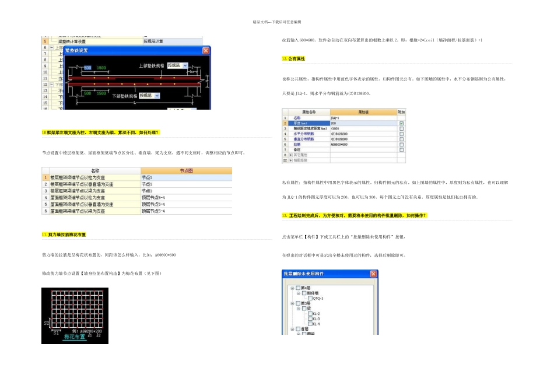
Task: Check the 梁 checkbox under 第3层
Action: (x=304, y=309)
